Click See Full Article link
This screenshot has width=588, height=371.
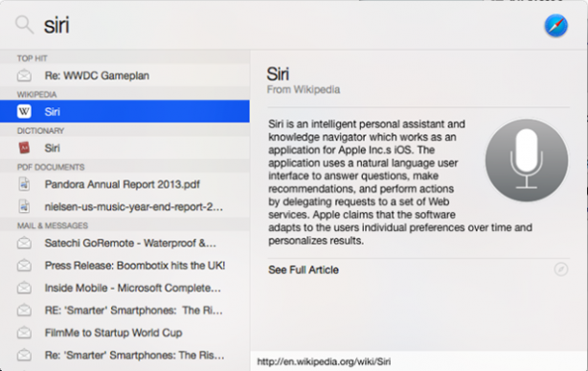(x=304, y=269)
